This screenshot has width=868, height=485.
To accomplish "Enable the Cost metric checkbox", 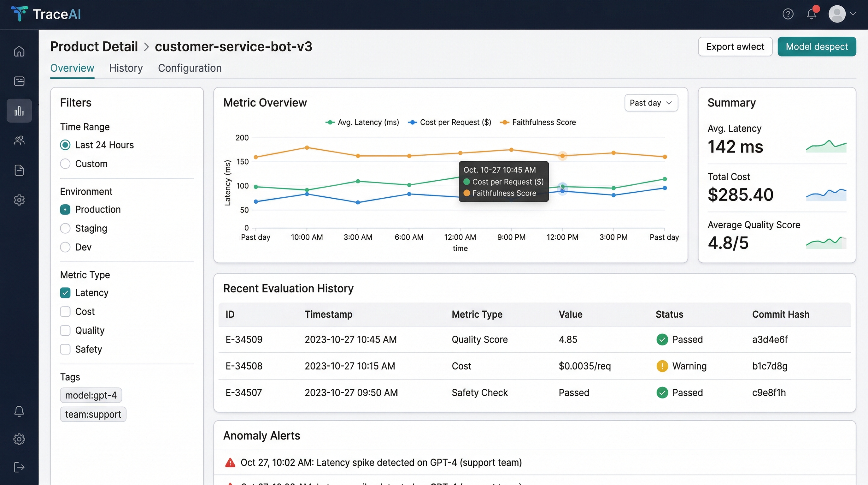I will [65, 311].
